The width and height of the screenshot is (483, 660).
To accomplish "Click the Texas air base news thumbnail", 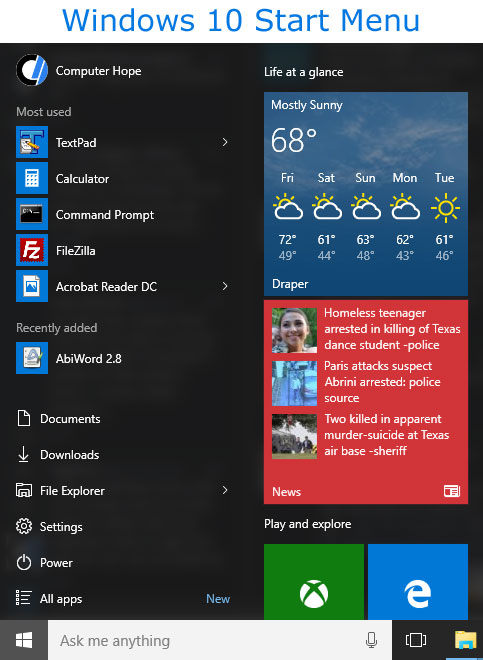I will tap(294, 436).
